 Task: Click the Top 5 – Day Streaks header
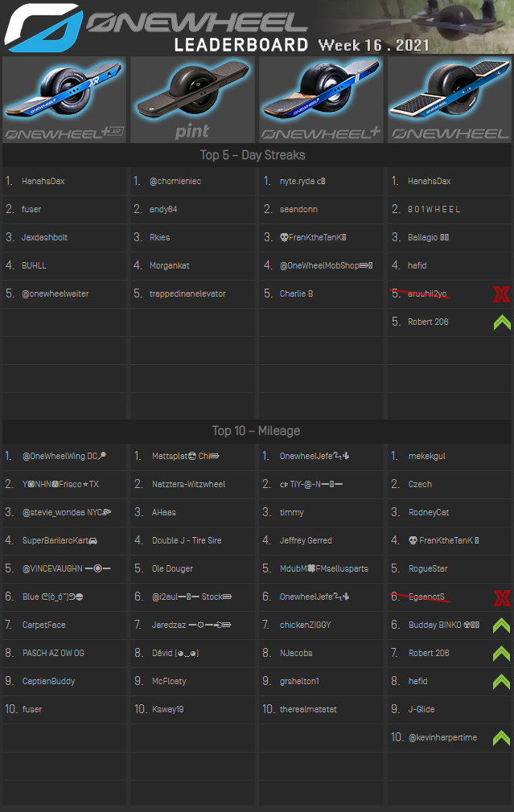tap(253, 155)
